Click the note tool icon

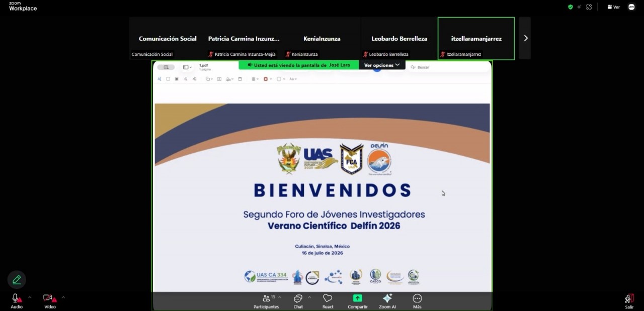(240, 79)
